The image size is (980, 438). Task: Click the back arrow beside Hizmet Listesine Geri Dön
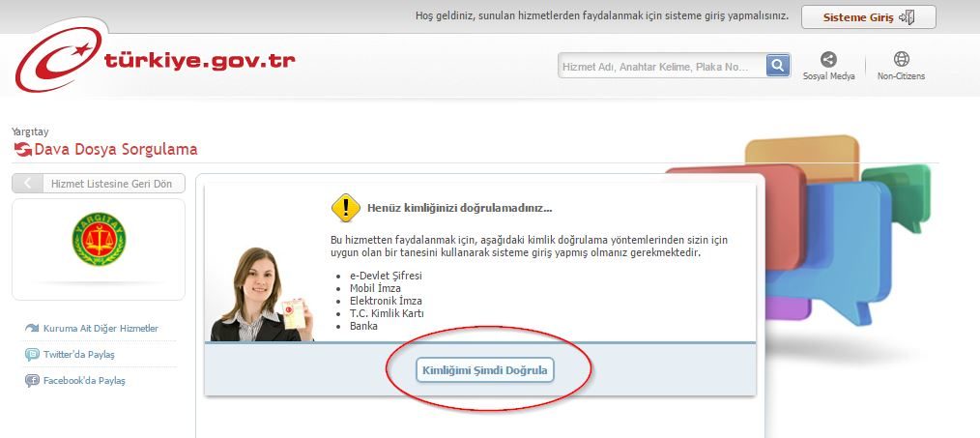click(27, 184)
